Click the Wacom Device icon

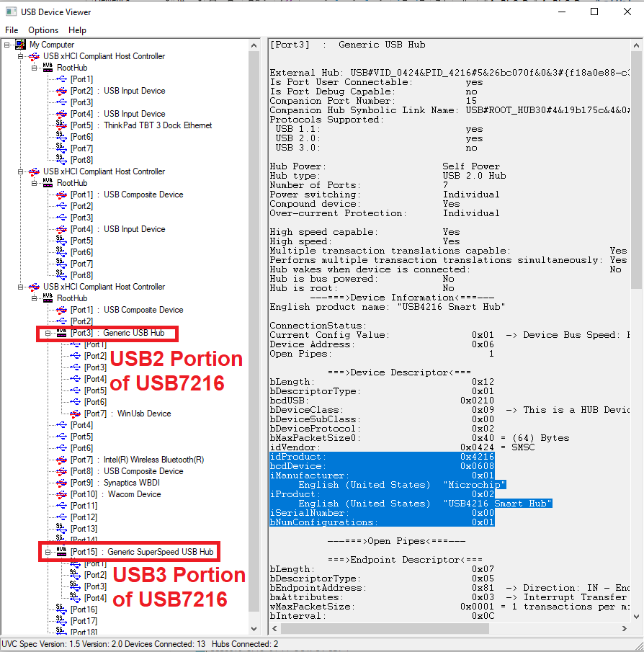click(x=61, y=494)
